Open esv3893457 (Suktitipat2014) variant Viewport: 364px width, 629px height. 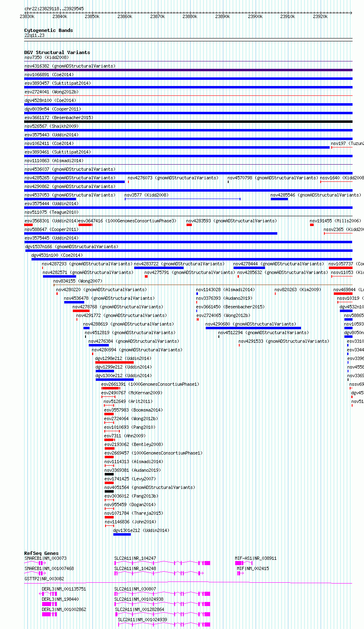click(x=58, y=84)
